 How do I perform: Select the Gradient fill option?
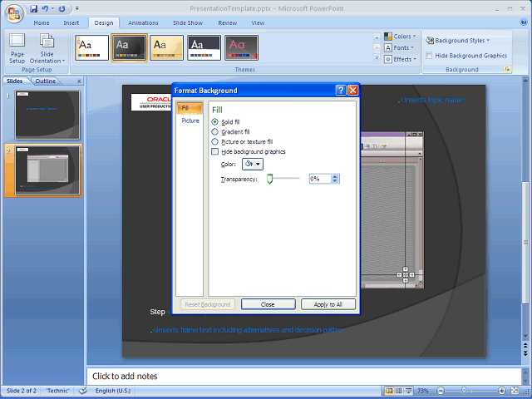click(x=214, y=131)
